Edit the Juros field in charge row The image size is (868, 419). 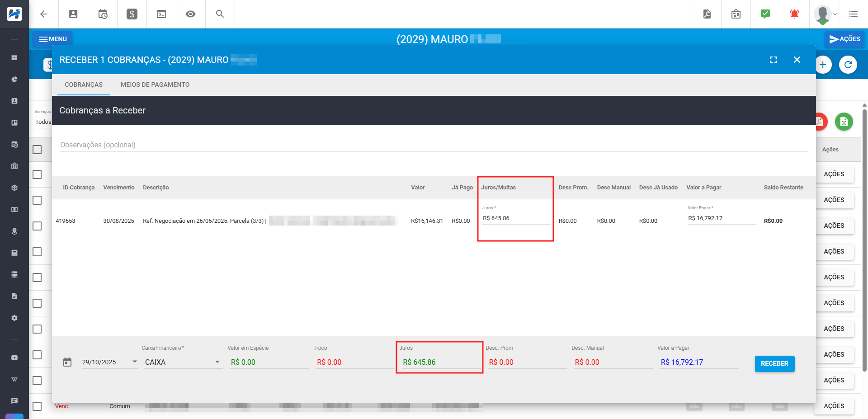(516, 218)
